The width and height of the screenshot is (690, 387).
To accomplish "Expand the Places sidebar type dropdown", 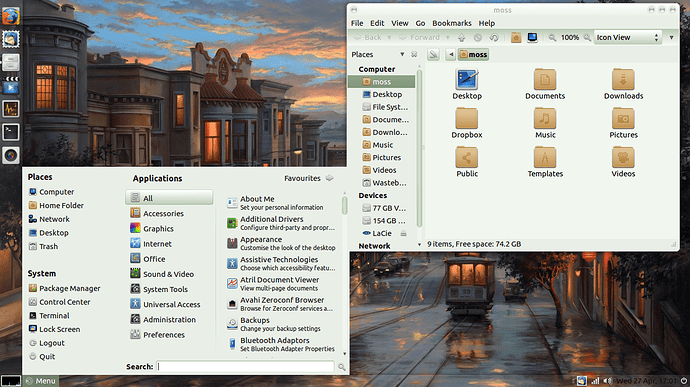I will tap(402, 54).
